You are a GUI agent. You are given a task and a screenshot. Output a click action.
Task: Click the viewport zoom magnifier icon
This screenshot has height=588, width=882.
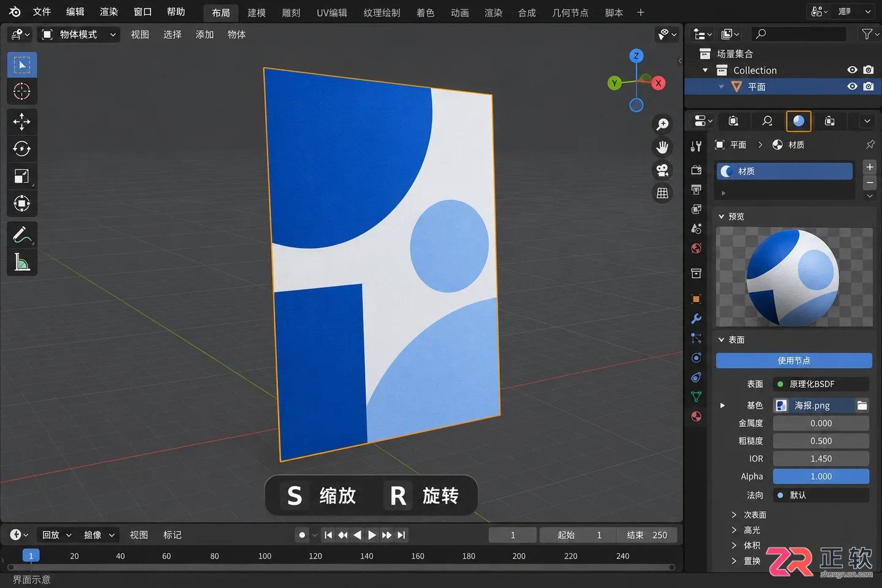(662, 124)
